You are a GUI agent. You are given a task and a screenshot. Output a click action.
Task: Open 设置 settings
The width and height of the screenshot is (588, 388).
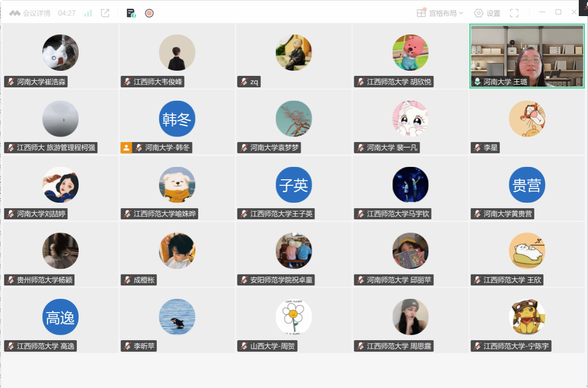click(487, 13)
